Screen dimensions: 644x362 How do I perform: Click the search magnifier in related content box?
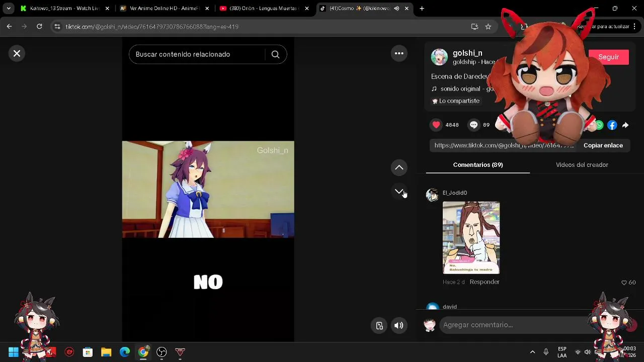pos(275,54)
